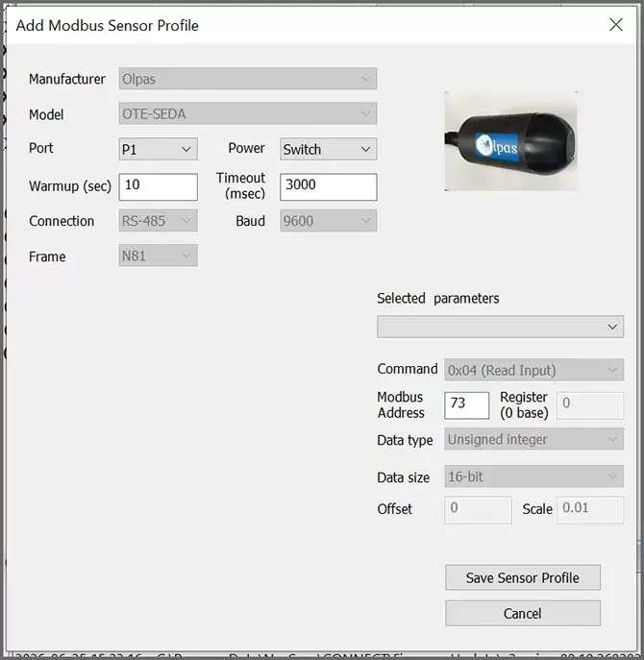644x660 pixels.
Task: Click the Scale field showing 0.01
Action: [x=589, y=510]
